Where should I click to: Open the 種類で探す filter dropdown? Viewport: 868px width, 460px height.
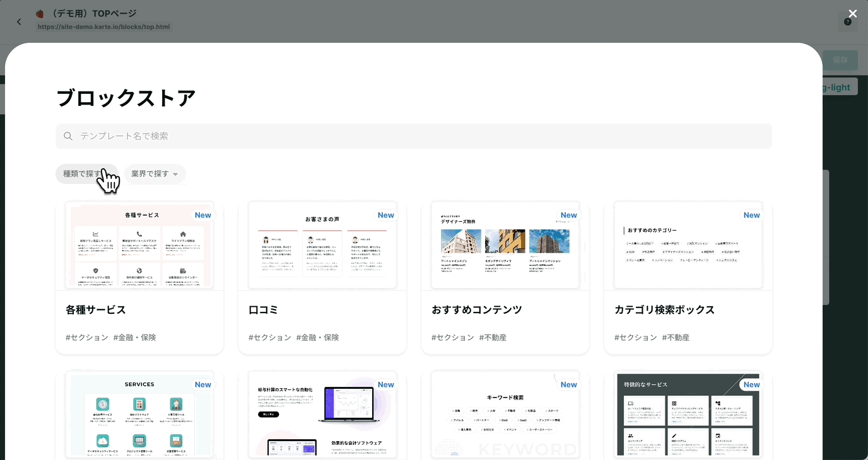[x=86, y=174]
